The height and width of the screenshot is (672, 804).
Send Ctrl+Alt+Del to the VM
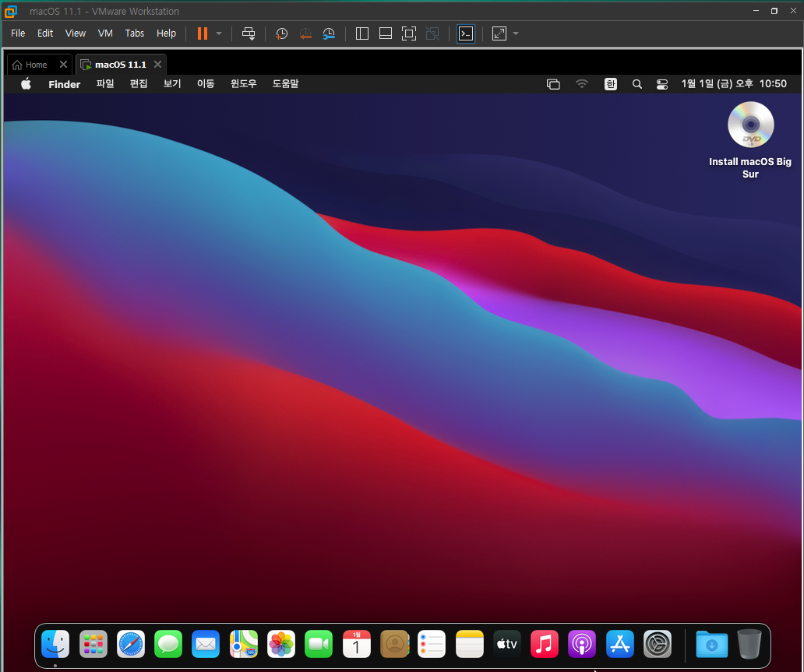click(x=249, y=33)
